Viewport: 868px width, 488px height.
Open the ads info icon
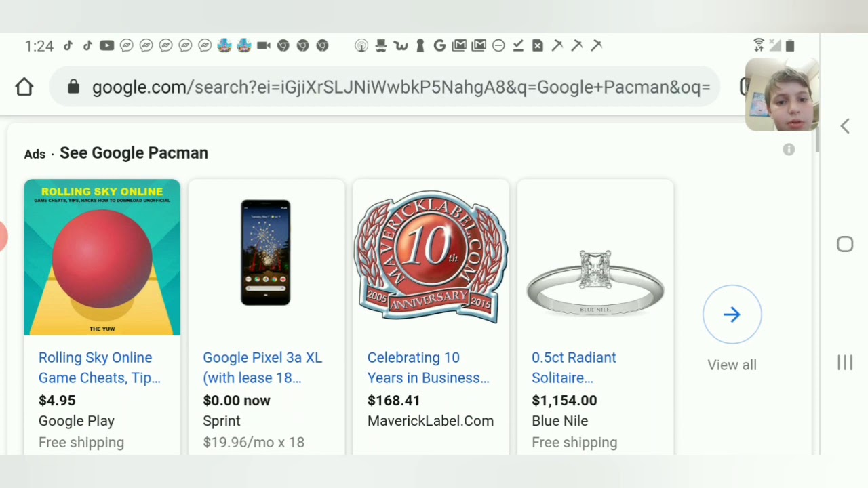789,150
